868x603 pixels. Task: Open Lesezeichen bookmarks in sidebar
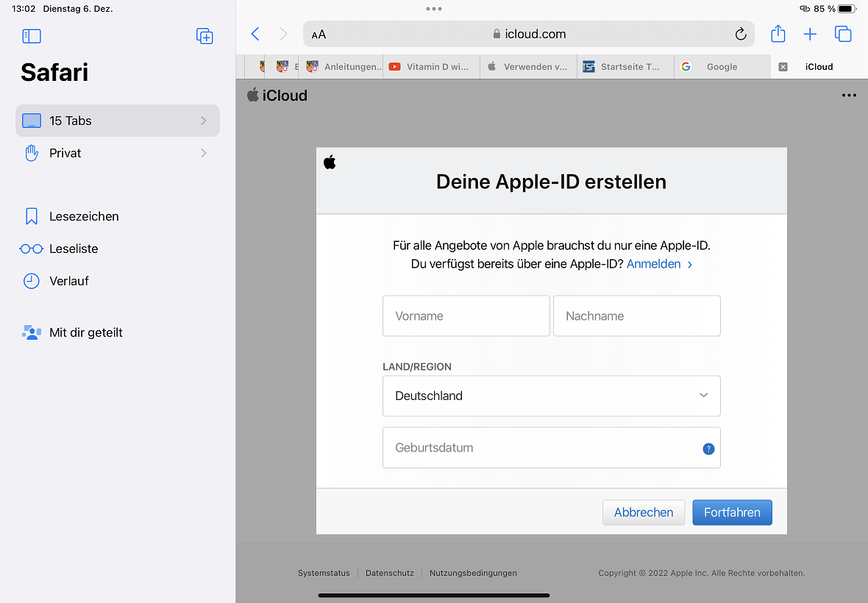[x=118, y=216]
